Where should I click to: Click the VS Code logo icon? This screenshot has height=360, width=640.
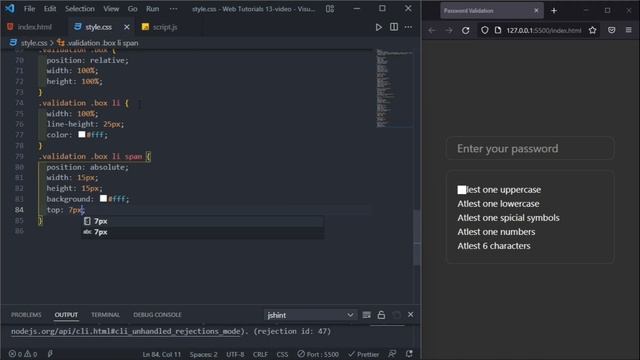tap(9, 8)
